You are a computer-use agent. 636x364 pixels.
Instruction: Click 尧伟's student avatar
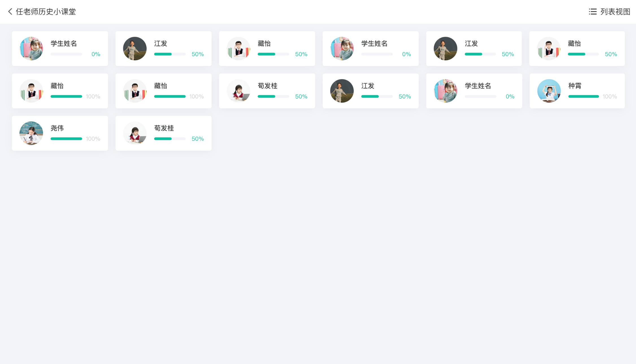pos(31,133)
